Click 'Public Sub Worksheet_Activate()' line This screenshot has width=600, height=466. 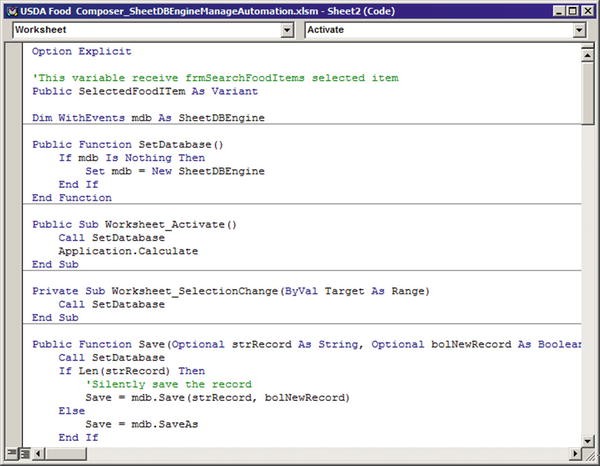click(x=134, y=225)
